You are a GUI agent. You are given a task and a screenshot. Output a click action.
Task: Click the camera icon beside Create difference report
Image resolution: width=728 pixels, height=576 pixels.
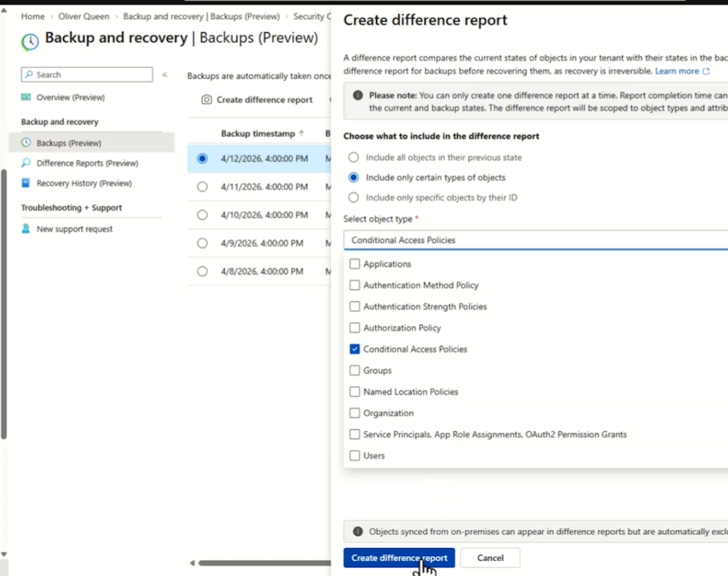coord(207,100)
